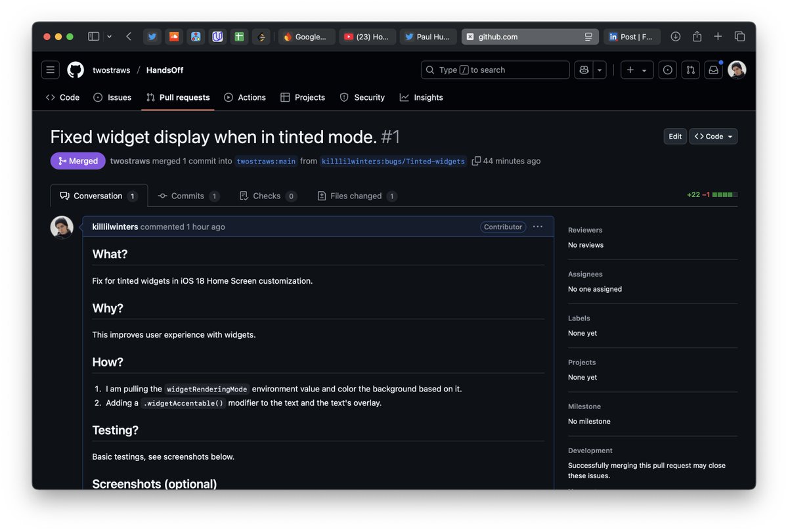Open the pull requests icon in the GitHub header
This screenshot has width=788, height=532.
(690, 70)
